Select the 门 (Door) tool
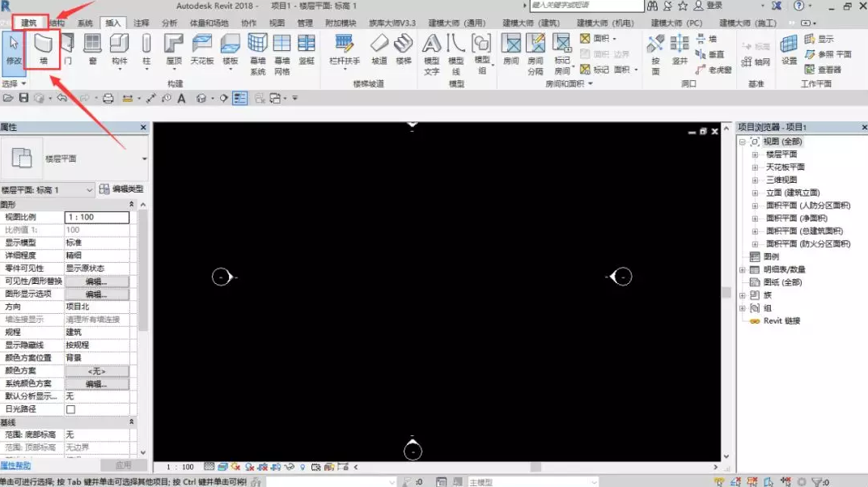868x487 pixels. tap(67, 49)
